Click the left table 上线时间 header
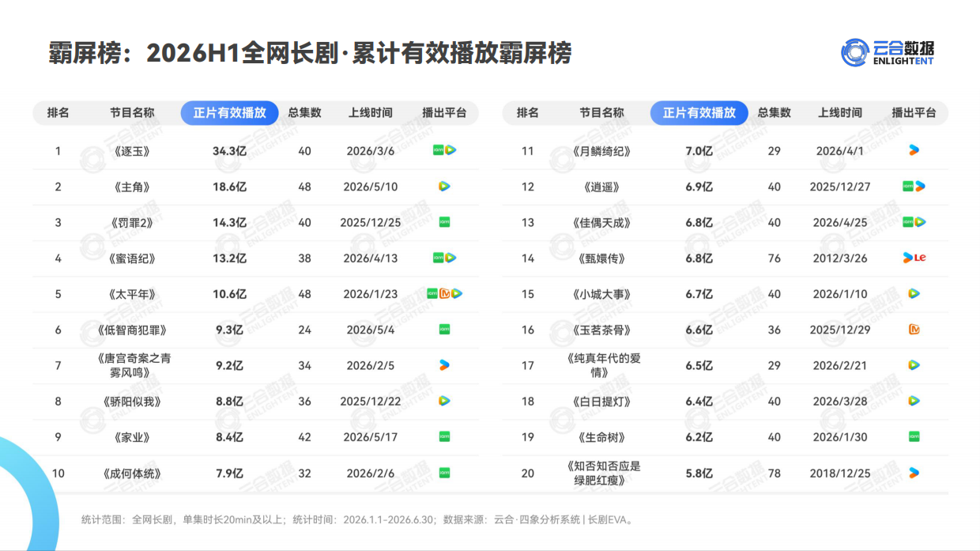The height and width of the screenshot is (551, 980). point(370,113)
